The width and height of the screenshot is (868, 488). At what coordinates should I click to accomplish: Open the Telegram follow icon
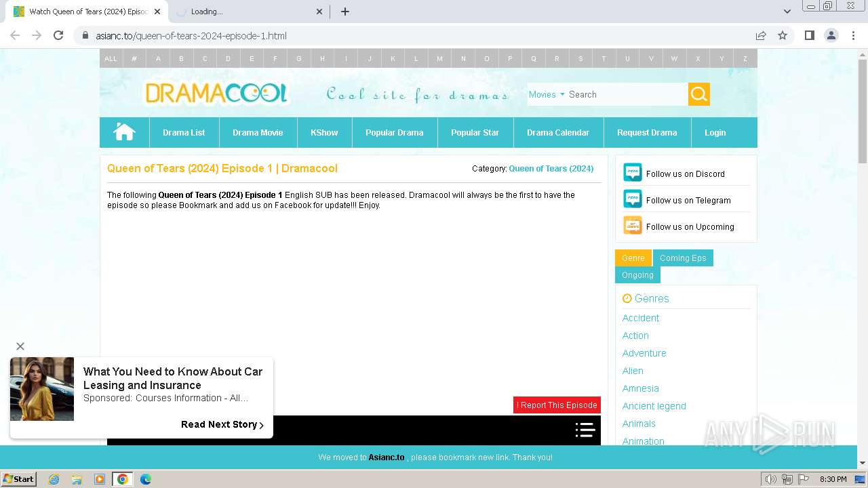(633, 199)
